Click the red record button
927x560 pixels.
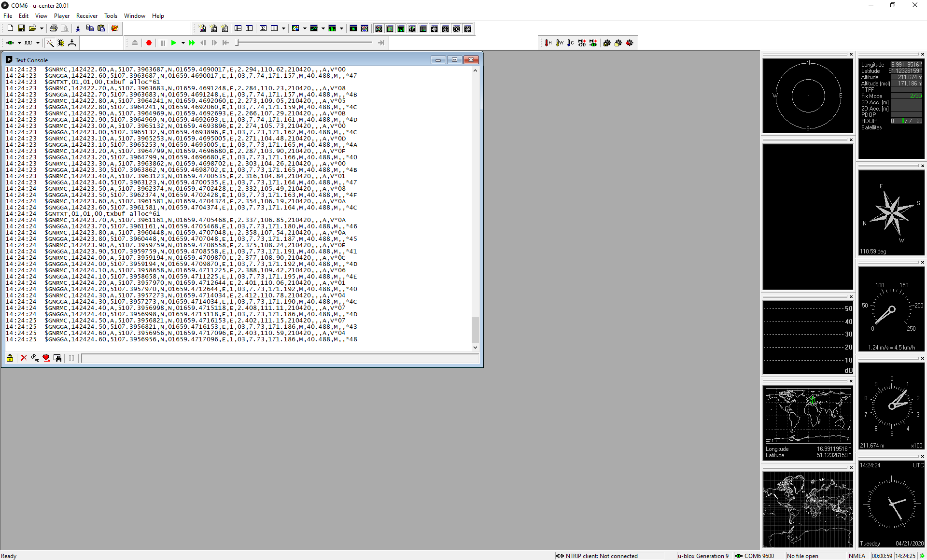pos(149,43)
